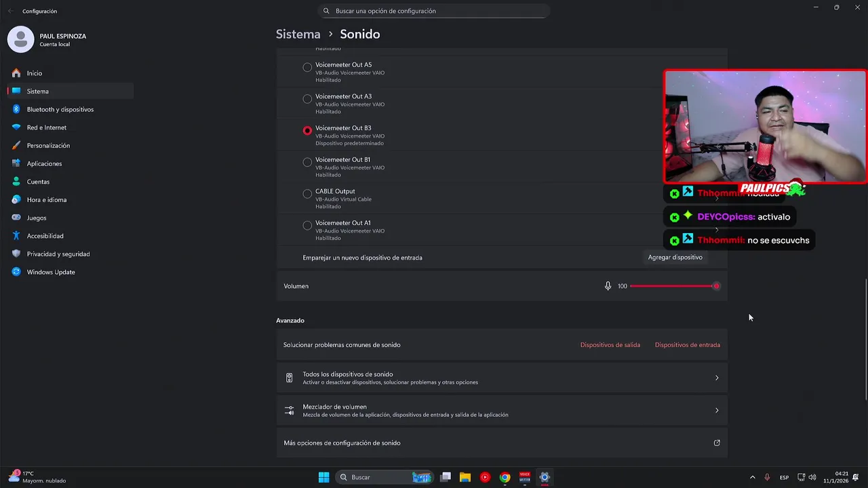Screen dimensions: 868x488
Task: Click the Juegos controller icon
Action: (x=16, y=218)
